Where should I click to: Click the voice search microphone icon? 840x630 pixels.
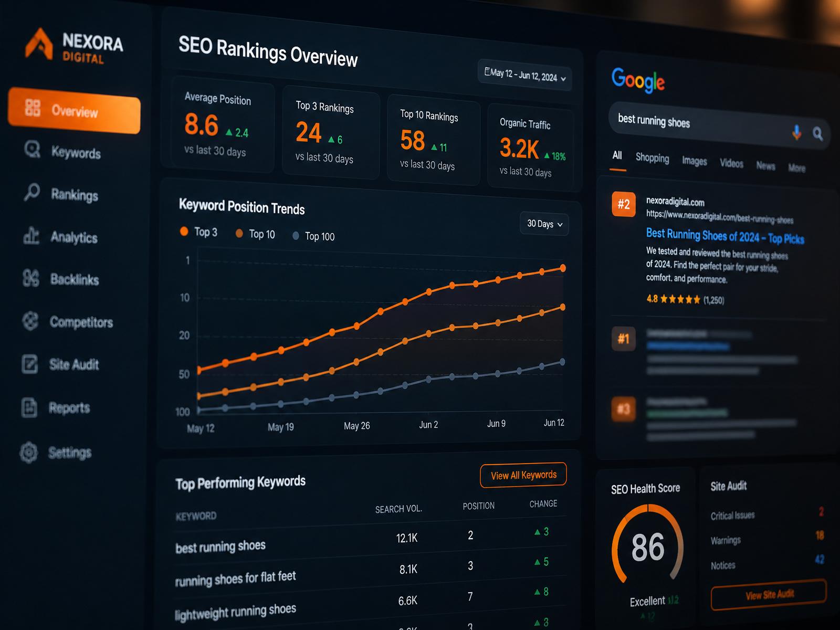point(796,132)
